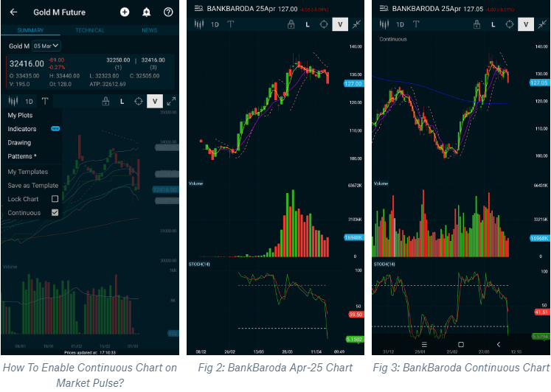The height and width of the screenshot is (392, 551).
Task: Set a price alert with bell icon
Action: click(x=146, y=13)
